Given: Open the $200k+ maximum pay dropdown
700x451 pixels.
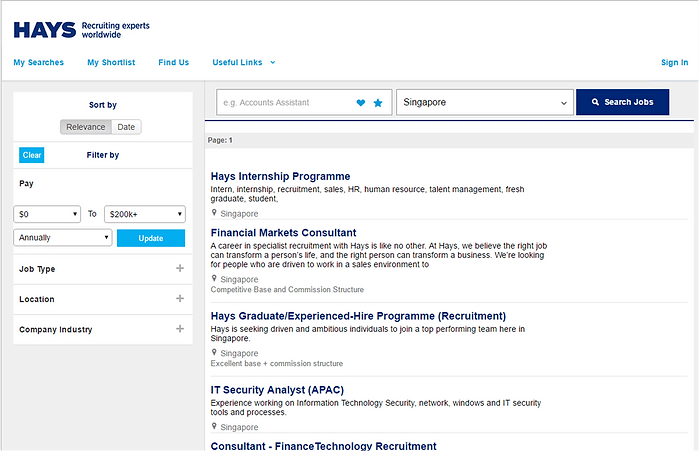Looking at the screenshot, I should (145, 214).
